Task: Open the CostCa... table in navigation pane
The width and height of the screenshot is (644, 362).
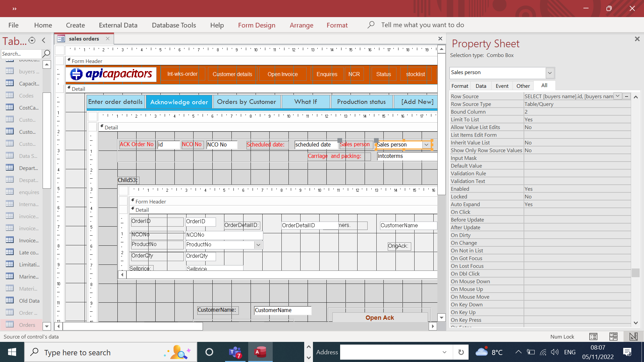Action: 23,108
